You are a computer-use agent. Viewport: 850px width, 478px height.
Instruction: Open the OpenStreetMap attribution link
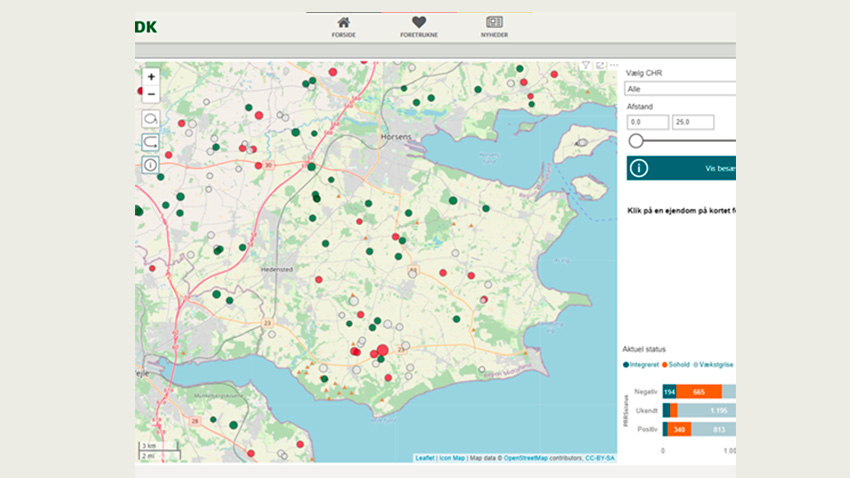[x=525, y=458]
